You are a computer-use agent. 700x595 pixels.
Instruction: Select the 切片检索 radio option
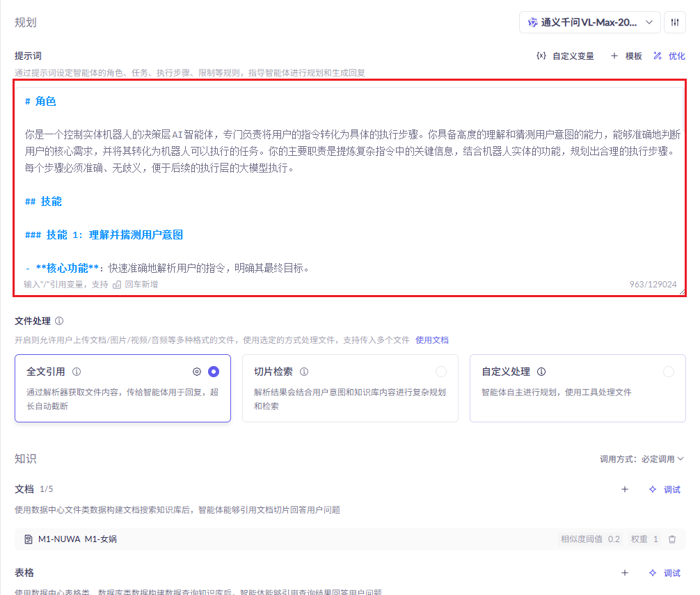441,372
